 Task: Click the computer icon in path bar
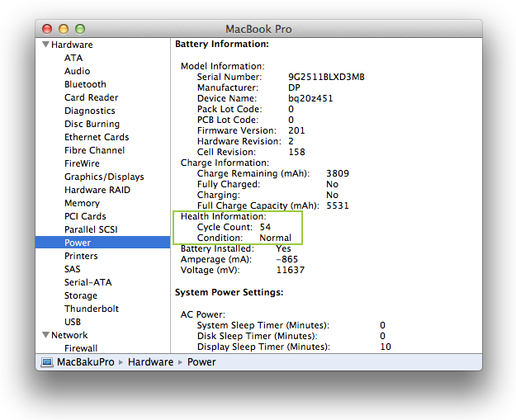click(x=47, y=362)
